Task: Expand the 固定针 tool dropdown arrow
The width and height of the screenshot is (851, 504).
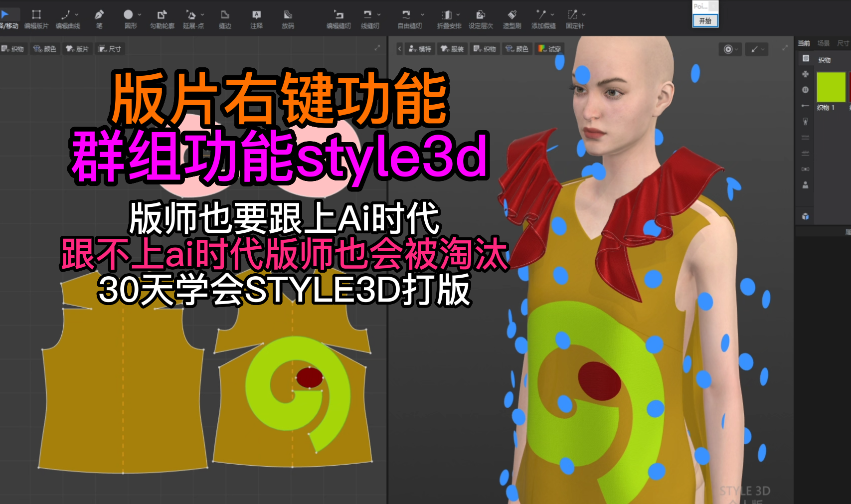Action: 584,14
